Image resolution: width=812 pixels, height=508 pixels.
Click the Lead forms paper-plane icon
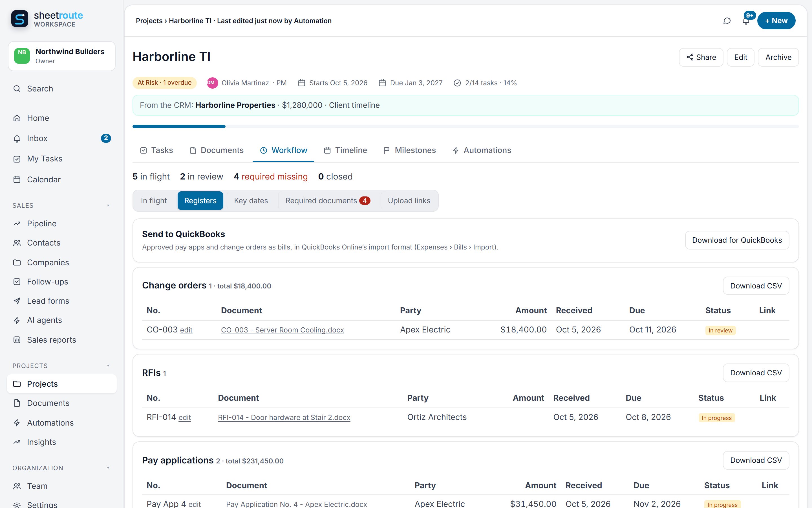(17, 301)
